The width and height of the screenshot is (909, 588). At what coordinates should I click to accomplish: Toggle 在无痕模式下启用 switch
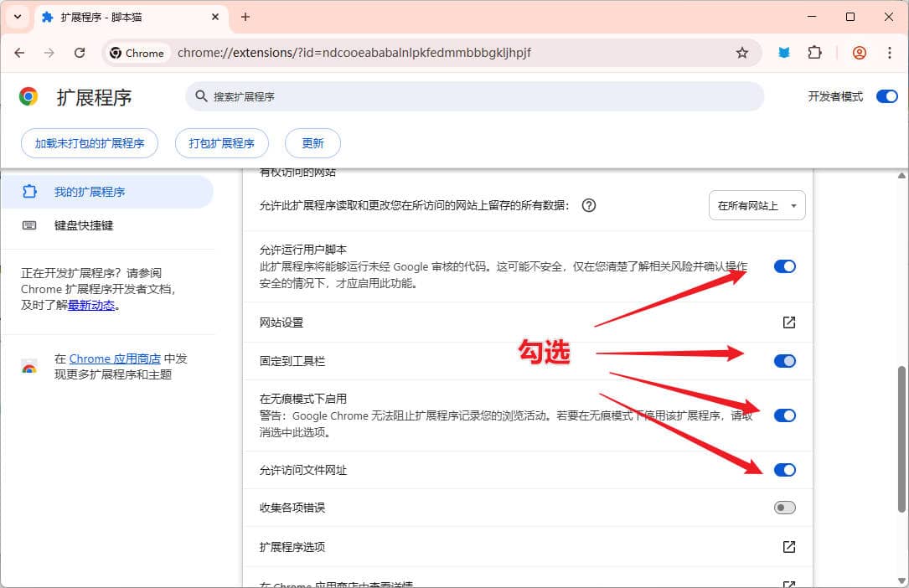784,415
